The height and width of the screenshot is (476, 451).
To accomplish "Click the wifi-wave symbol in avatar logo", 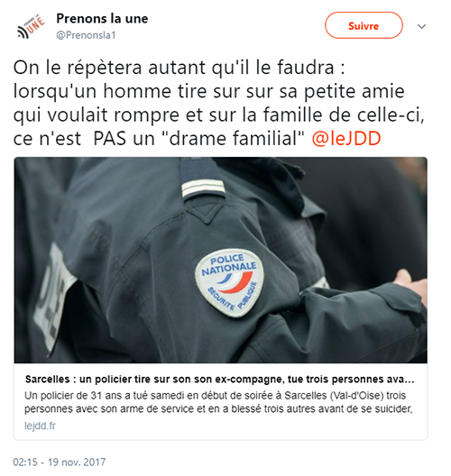I will click(x=23, y=32).
